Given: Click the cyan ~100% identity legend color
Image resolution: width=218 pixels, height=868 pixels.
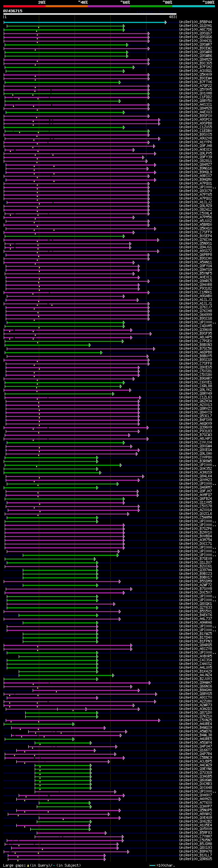Looking at the screenshot, I should point(193,6).
